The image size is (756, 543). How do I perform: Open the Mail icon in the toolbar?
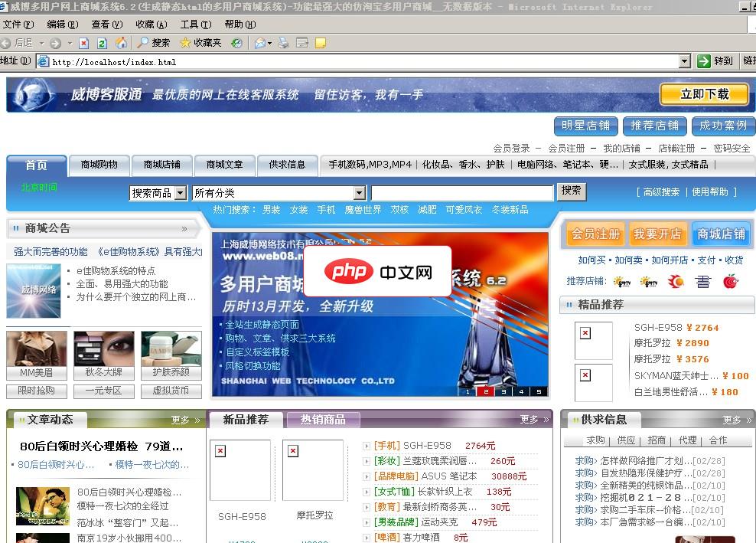point(260,44)
